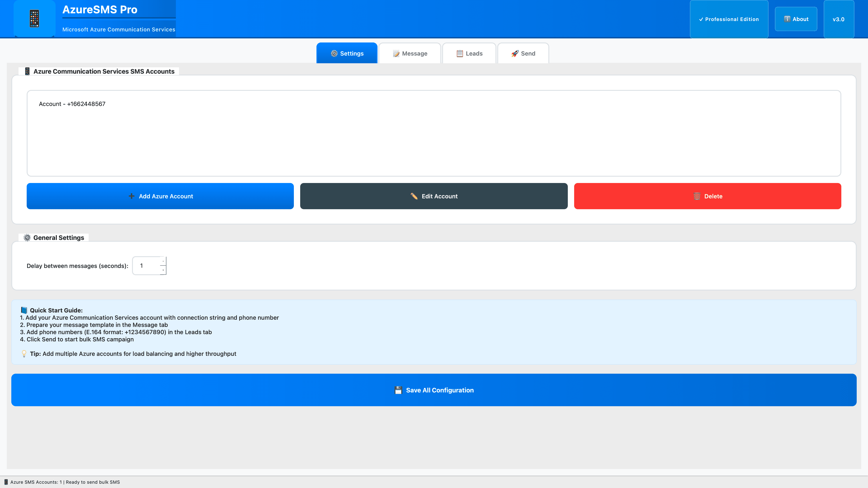Click the rocket icon on Send tab
868x488 pixels.
[x=514, y=54]
